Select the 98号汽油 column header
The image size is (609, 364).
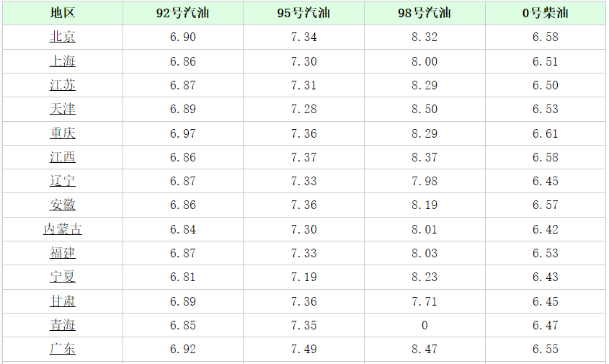[424, 13]
